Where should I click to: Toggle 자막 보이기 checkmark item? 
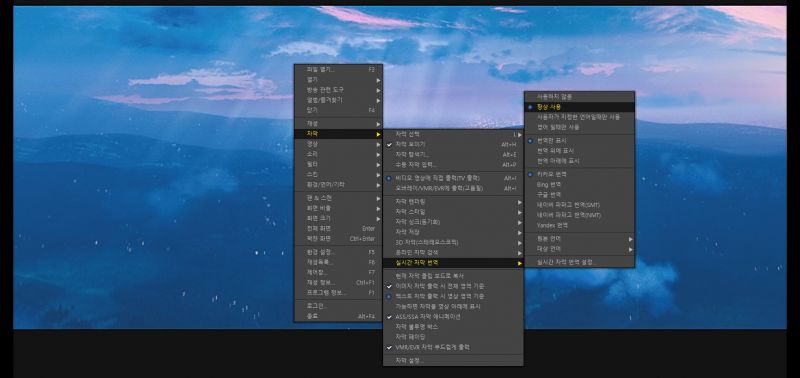tap(453, 144)
